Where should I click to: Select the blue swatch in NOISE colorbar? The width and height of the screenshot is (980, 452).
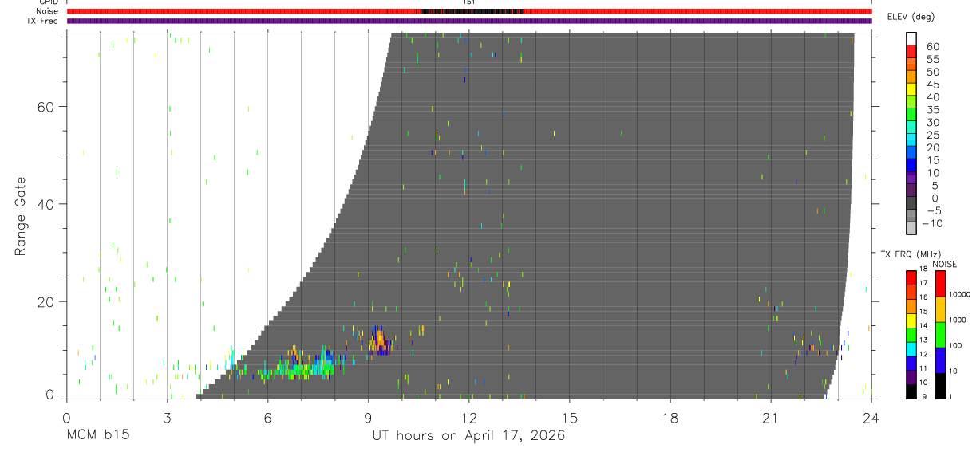940,360
